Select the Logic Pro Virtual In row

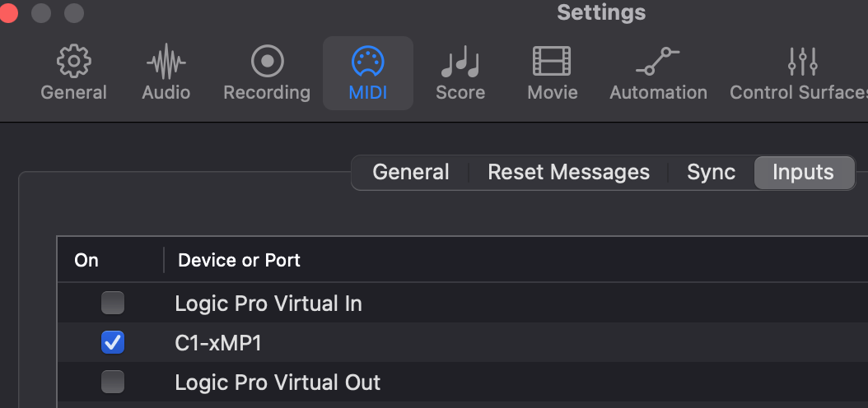463,303
